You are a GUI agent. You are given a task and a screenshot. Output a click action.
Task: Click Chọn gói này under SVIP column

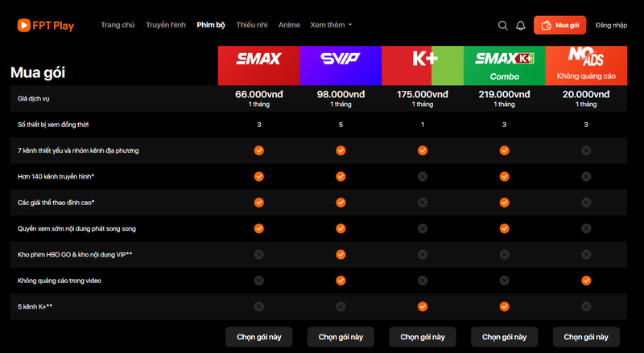tap(341, 337)
